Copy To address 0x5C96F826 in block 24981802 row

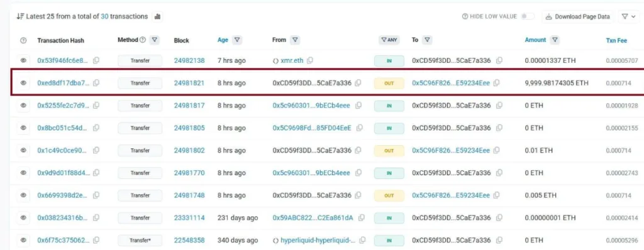coord(496,151)
